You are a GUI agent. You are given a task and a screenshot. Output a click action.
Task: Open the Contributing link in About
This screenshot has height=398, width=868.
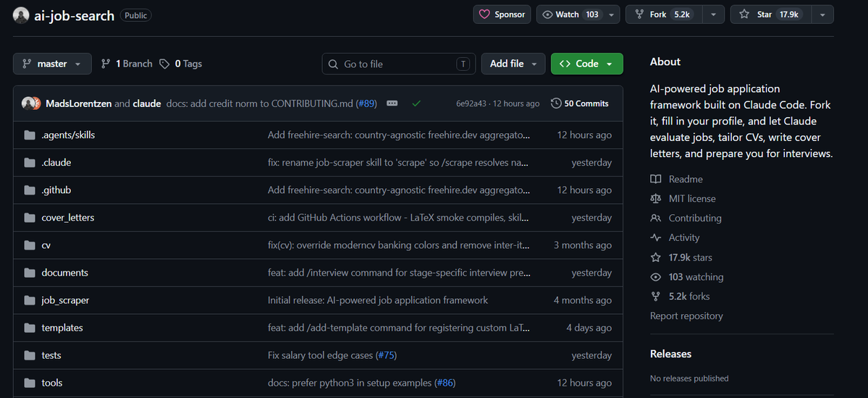686,218
